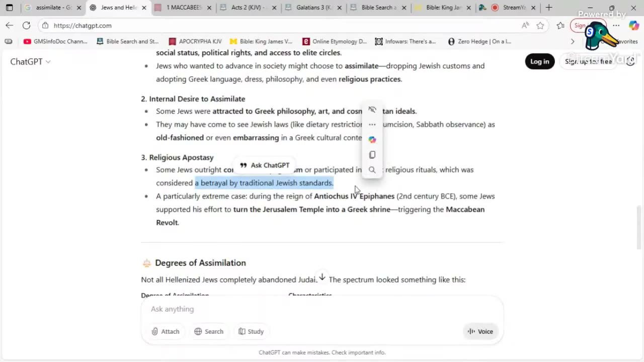This screenshot has width=644, height=362.
Task: Ask Copilot about the selected text
Action: point(372,140)
